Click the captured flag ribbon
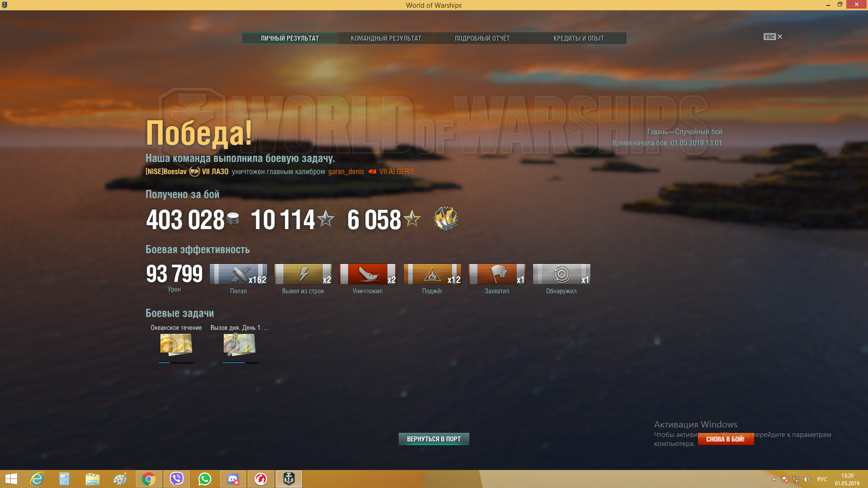 coord(497,274)
